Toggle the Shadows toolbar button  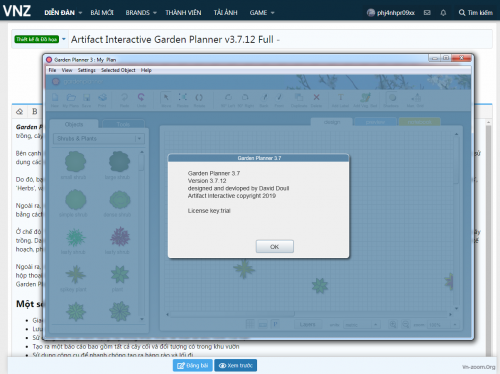click(x=392, y=97)
